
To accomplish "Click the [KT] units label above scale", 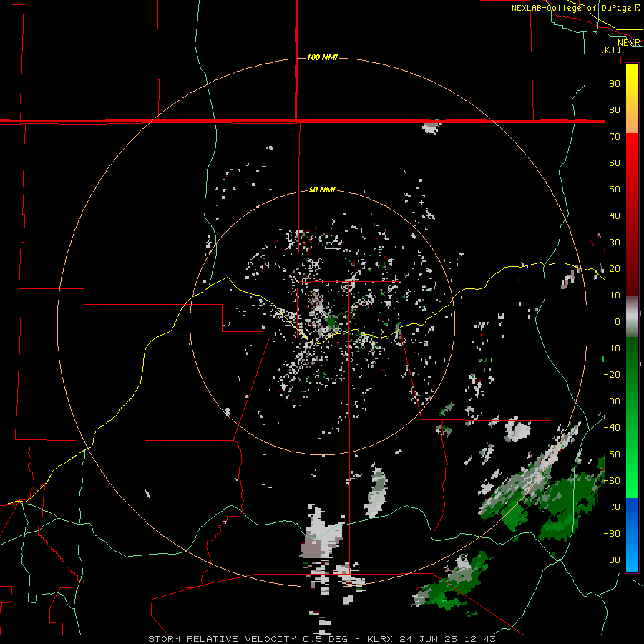I will pyautogui.click(x=611, y=49).
